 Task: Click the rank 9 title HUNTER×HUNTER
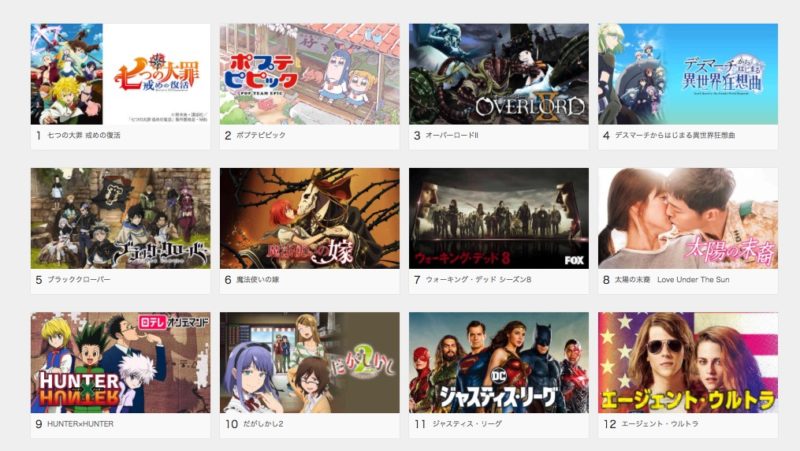[81, 424]
